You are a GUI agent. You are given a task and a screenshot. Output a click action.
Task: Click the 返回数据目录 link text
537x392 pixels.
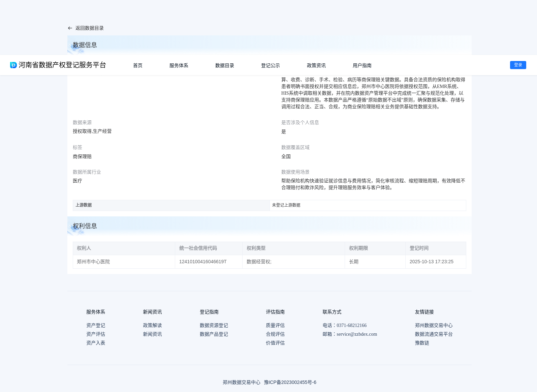tap(90, 28)
